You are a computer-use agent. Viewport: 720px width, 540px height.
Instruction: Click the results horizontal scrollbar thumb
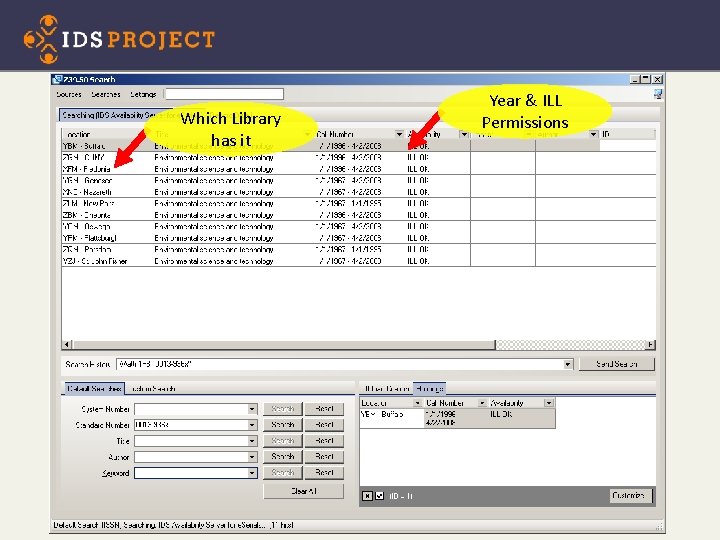284,344
